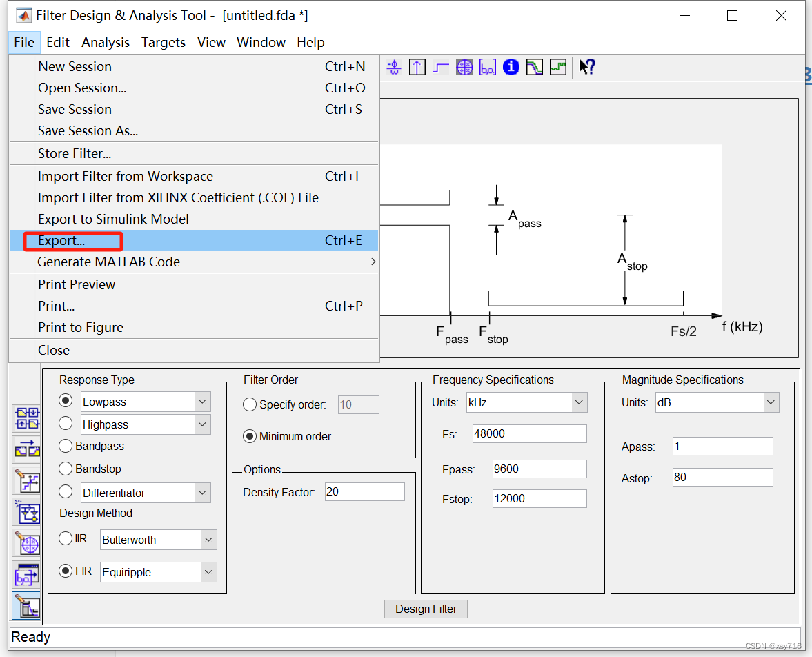The width and height of the screenshot is (812, 657).
Task: Click the MATLAB logo in title bar
Action: pos(24,16)
